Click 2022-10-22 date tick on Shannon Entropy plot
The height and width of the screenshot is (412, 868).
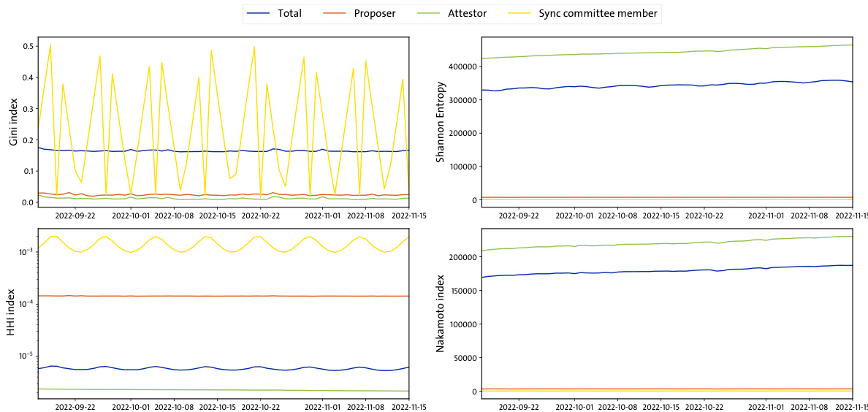tap(704, 216)
